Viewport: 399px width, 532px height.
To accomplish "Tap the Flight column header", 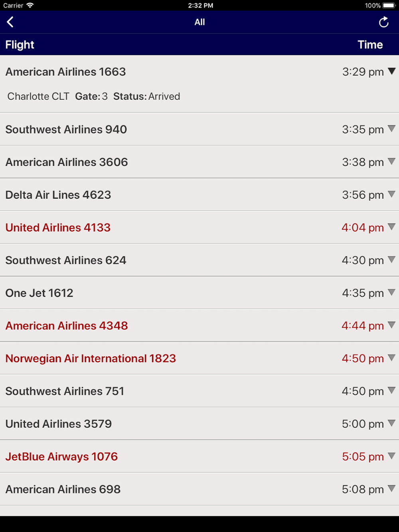I will [20, 45].
